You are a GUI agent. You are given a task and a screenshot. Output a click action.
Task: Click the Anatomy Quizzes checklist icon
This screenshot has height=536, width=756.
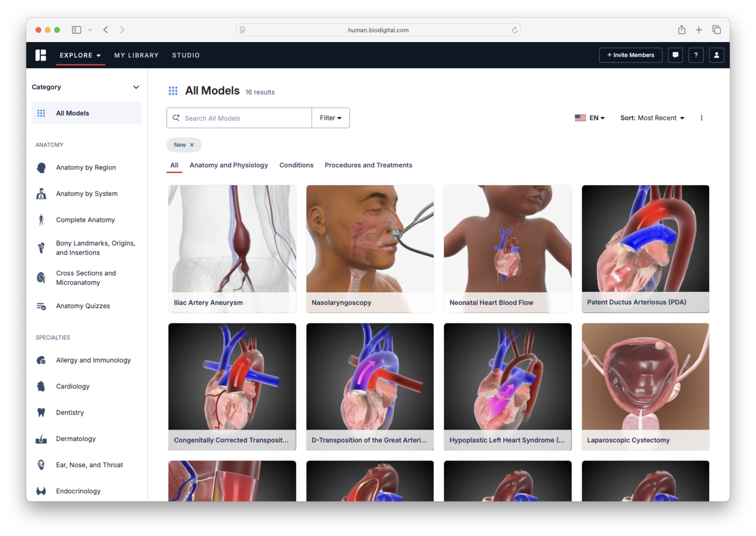tap(41, 306)
